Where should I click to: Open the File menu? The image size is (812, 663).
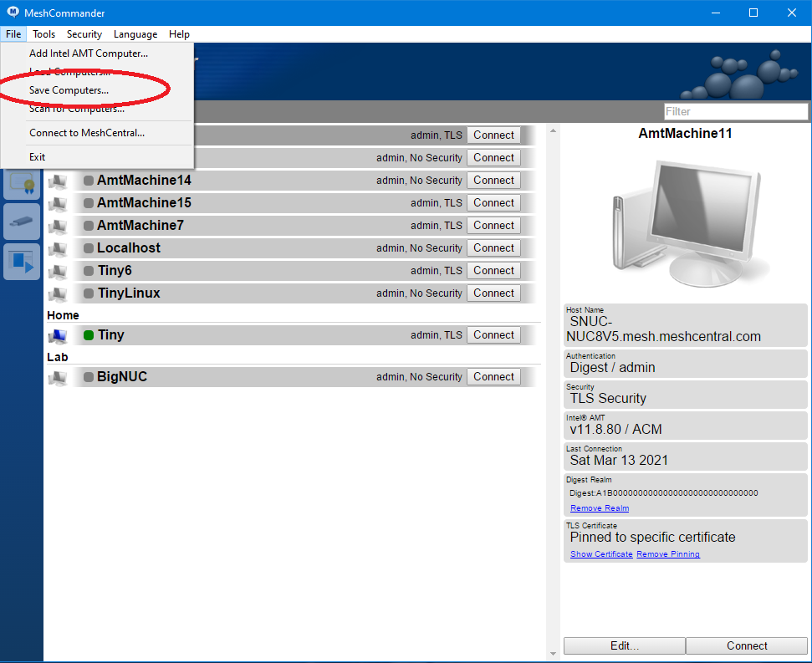[x=13, y=34]
